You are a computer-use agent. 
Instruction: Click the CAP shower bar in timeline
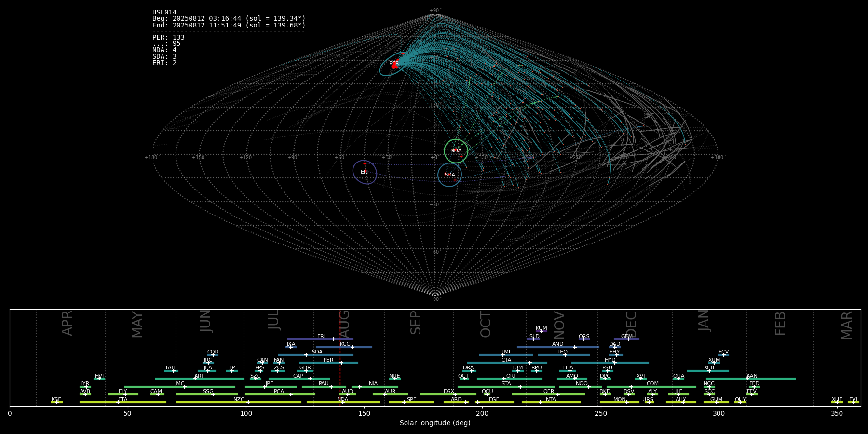tap(299, 379)
